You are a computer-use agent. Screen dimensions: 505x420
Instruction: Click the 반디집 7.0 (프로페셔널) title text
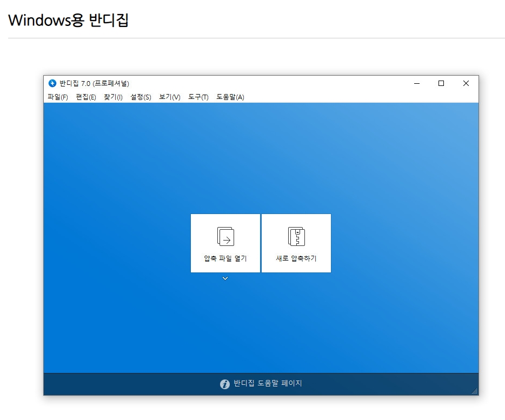[95, 83]
